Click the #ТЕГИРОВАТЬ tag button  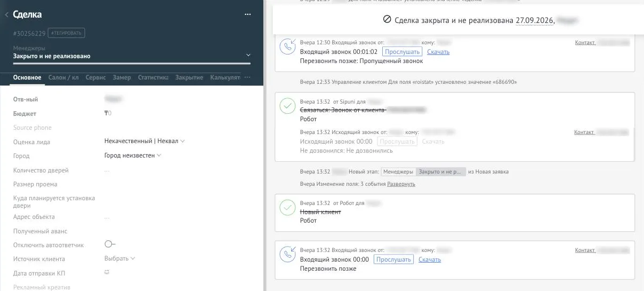pos(66,33)
